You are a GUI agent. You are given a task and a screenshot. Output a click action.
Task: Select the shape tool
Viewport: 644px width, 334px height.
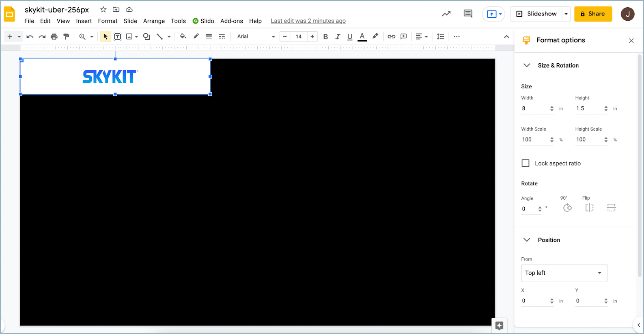[146, 37]
